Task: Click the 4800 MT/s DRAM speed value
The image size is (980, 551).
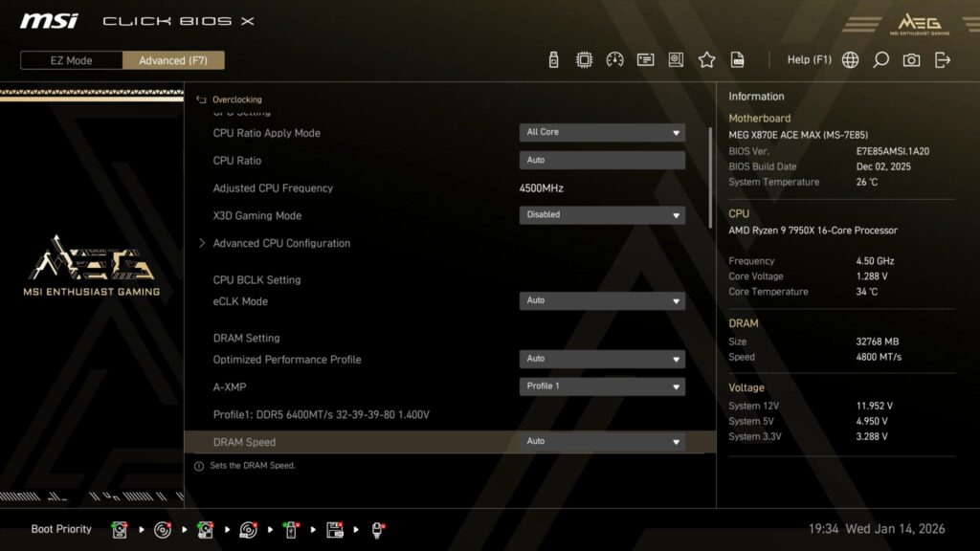Action: pyautogui.click(x=879, y=357)
